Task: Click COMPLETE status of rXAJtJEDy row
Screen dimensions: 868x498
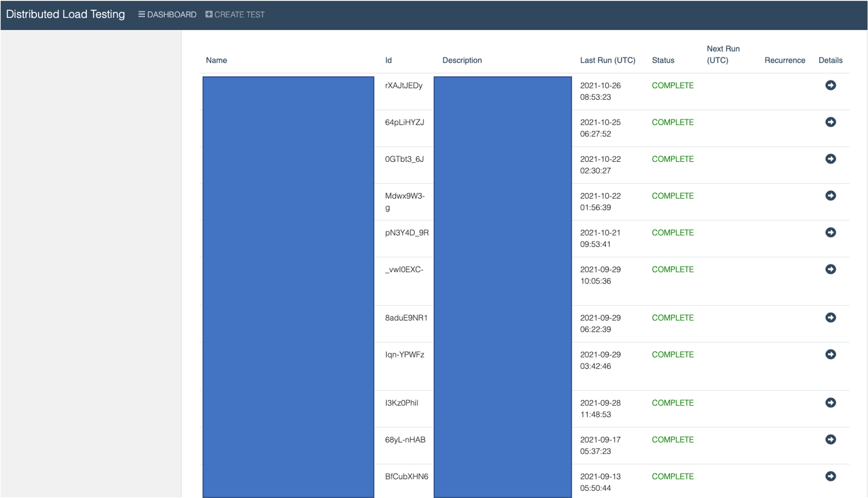Action: click(672, 86)
